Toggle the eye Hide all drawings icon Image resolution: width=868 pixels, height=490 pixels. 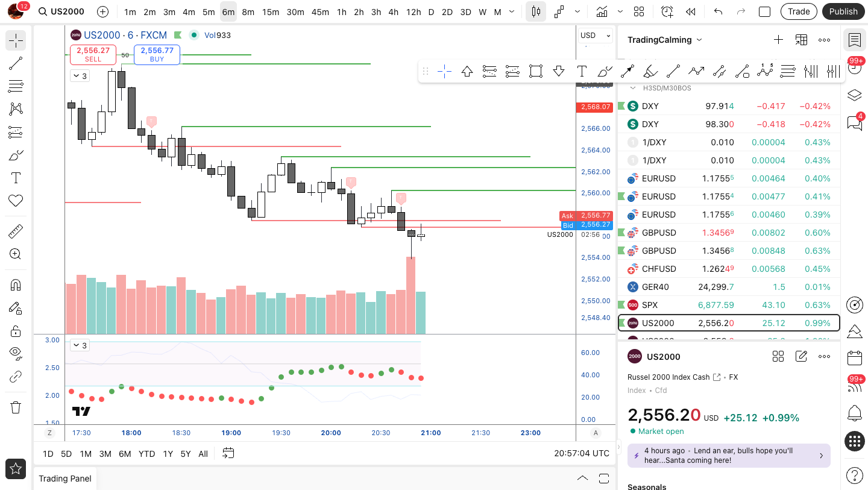(16, 353)
